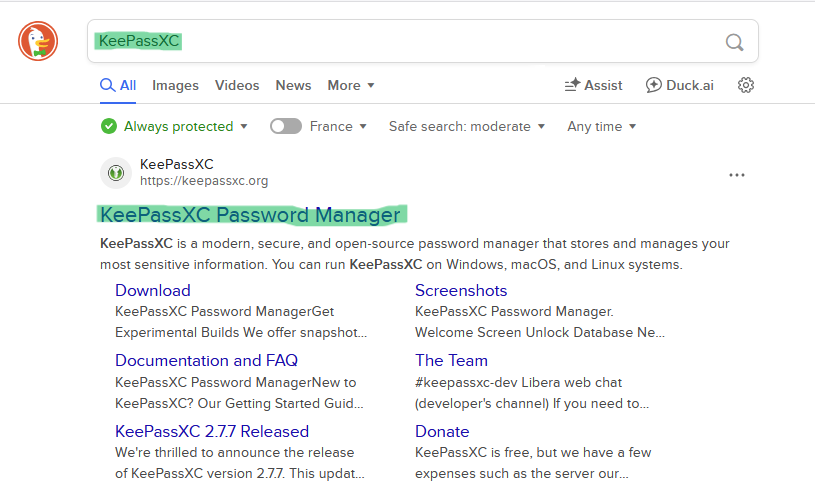Viewport: 815px width, 501px height.
Task: Expand the More search categories menu
Action: 350,85
